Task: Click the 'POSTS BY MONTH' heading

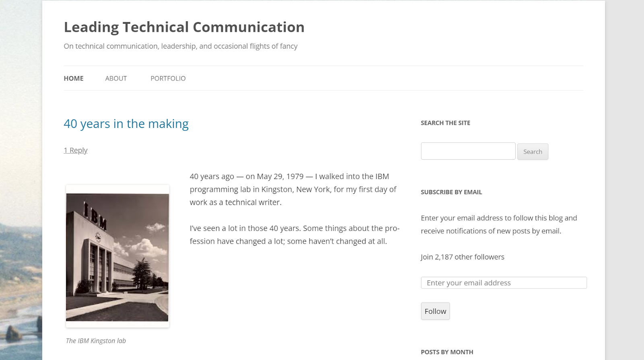Action: point(447,352)
